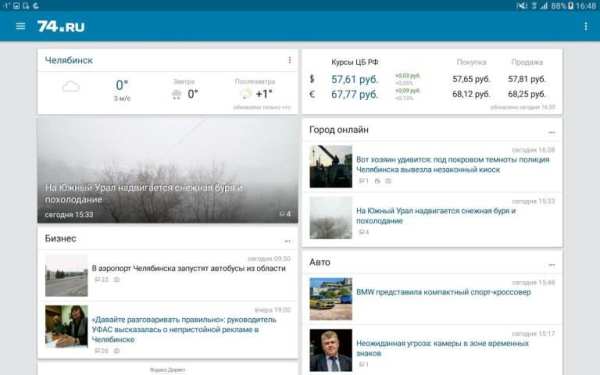The height and width of the screenshot is (375, 600).
Task: Tap comments icon under Город онлайн storm item
Action: coord(364,232)
